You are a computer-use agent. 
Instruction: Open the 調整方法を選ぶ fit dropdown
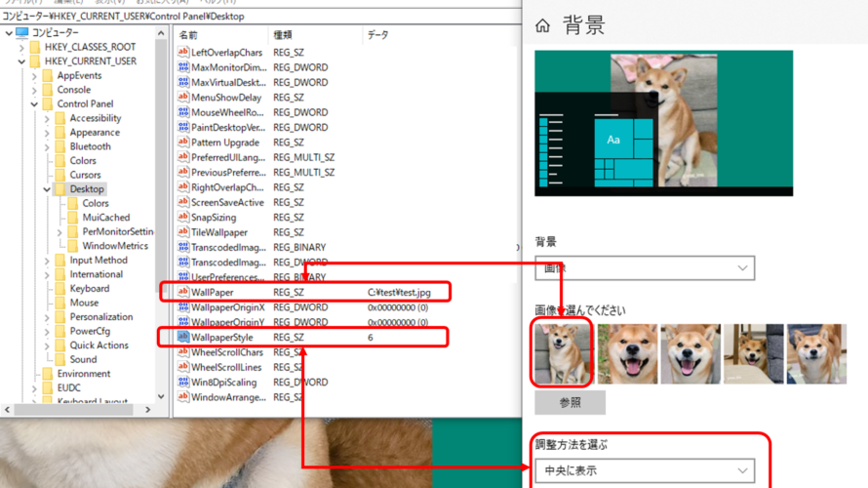tap(645, 470)
